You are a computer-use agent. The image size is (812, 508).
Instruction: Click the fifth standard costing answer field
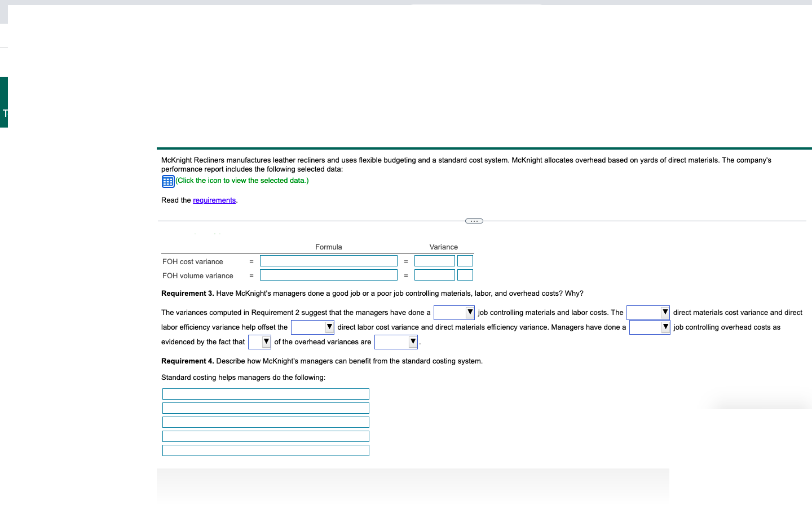266,450
